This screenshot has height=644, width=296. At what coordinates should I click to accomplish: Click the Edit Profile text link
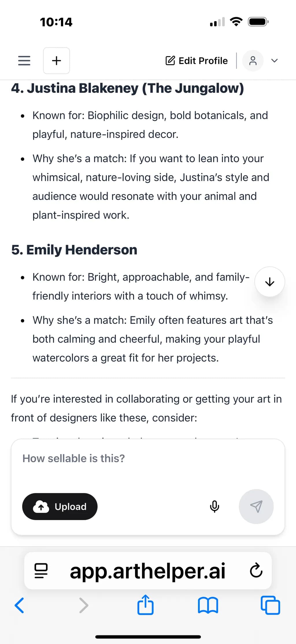[x=203, y=61]
